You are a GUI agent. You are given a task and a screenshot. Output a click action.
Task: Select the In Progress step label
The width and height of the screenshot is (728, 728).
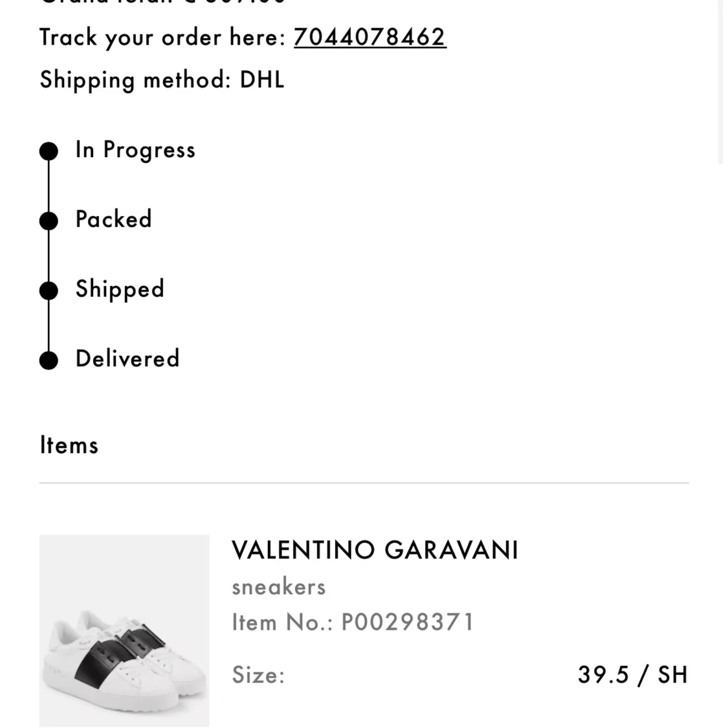pyautogui.click(x=136, y=150)
